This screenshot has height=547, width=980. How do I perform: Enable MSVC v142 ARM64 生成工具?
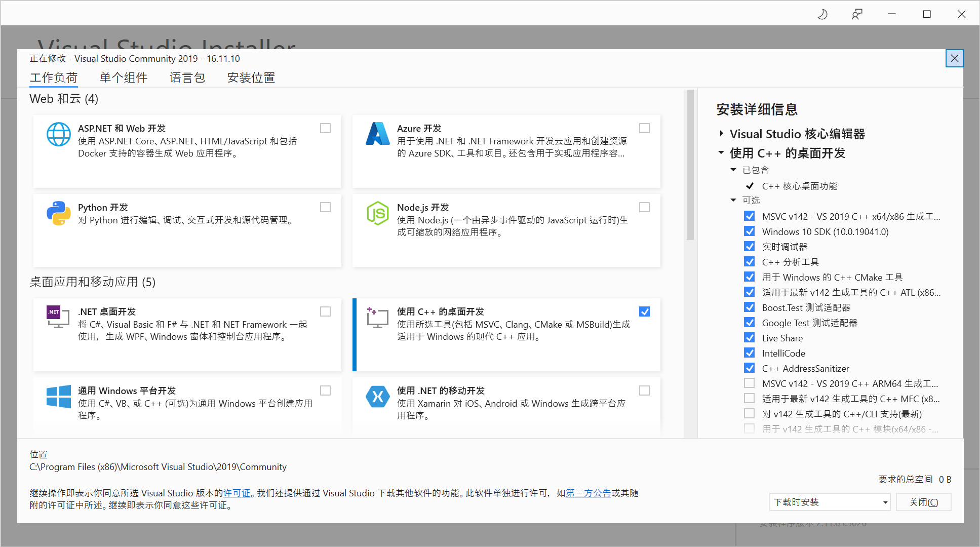tap(749, 383)
